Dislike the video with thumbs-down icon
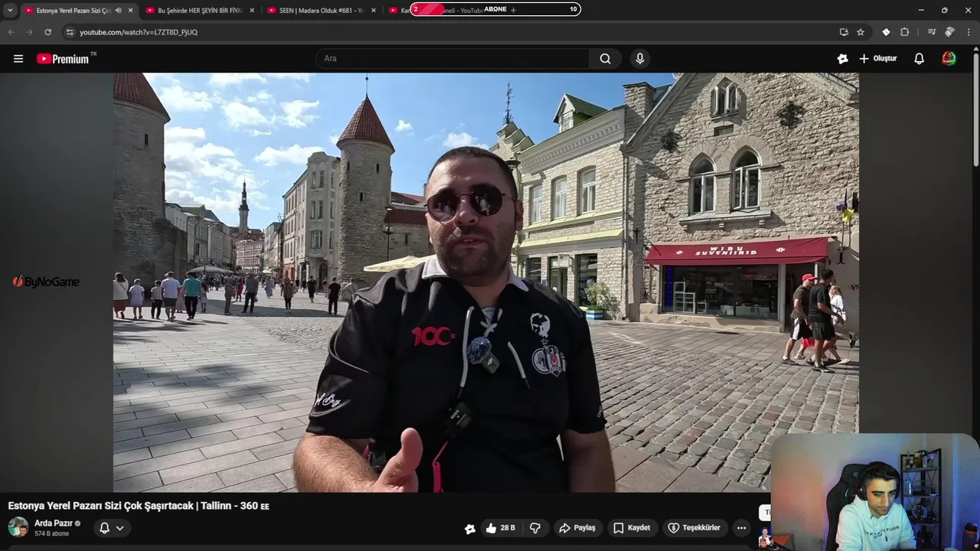The height and width of the screenshot is (551, 980). pos(534,528)
